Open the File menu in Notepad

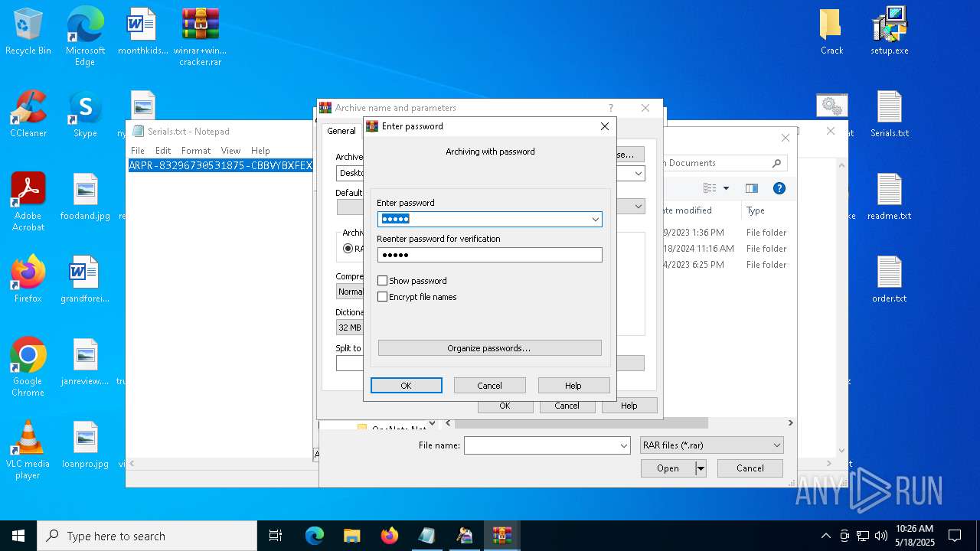coord(138,151)
